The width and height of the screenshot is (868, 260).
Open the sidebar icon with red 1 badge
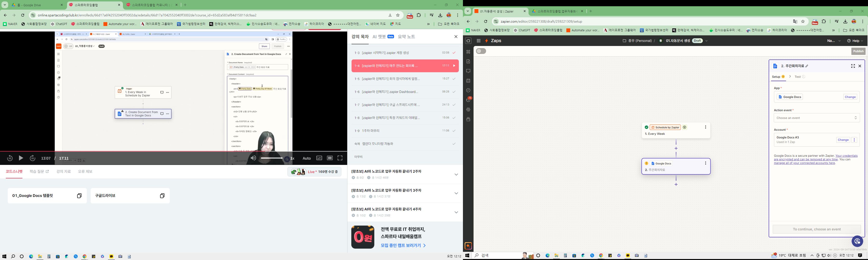pyautogui.click(x=469, y=100)
